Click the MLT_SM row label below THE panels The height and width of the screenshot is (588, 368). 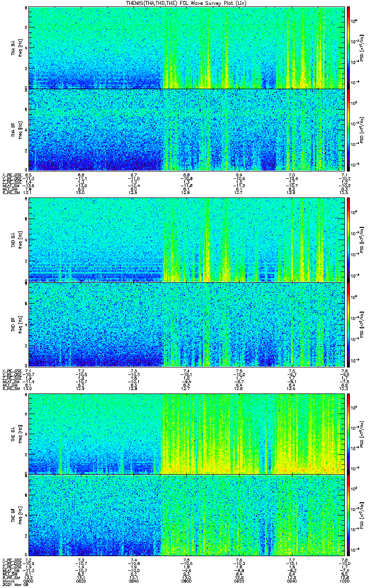[9, 575]
